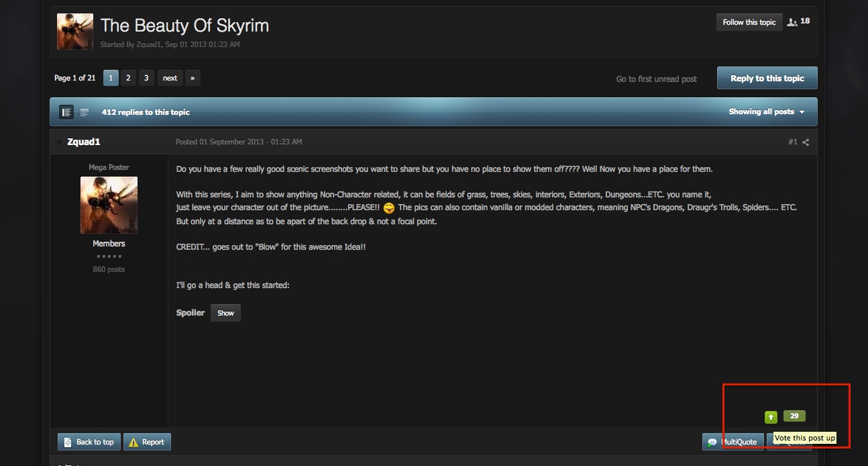Open the Showing all posts dropdown

(x=766, y=112)
